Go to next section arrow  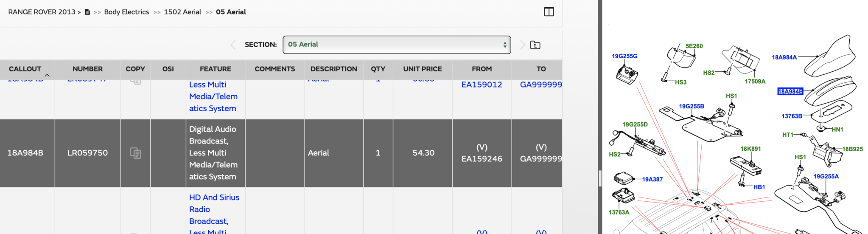click(522, 45)
